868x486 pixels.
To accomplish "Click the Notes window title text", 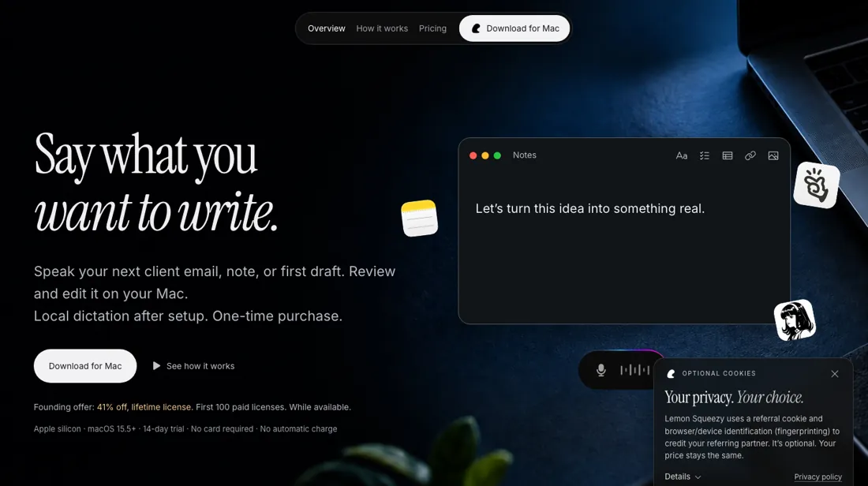I will tap(524, 155).
